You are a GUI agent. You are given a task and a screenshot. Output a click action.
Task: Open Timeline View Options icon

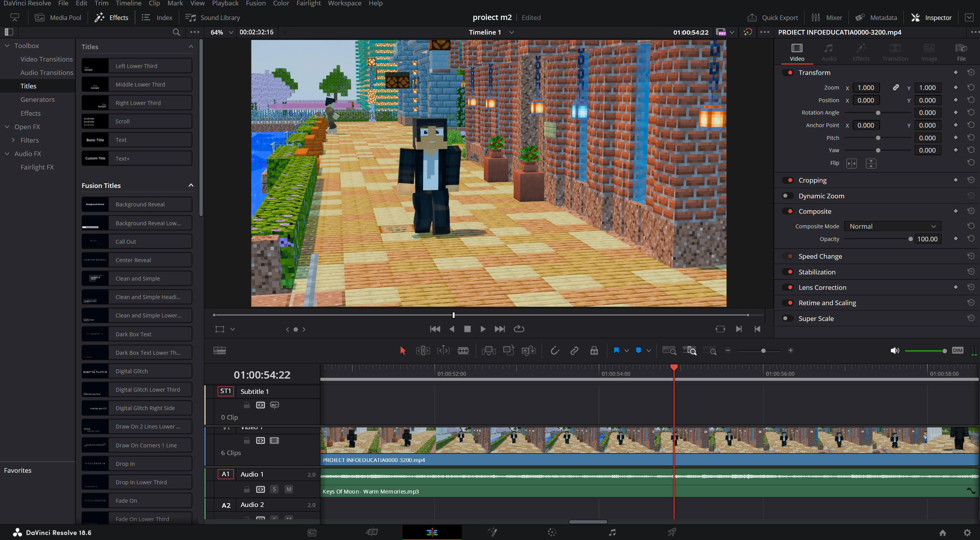(220, 351)
